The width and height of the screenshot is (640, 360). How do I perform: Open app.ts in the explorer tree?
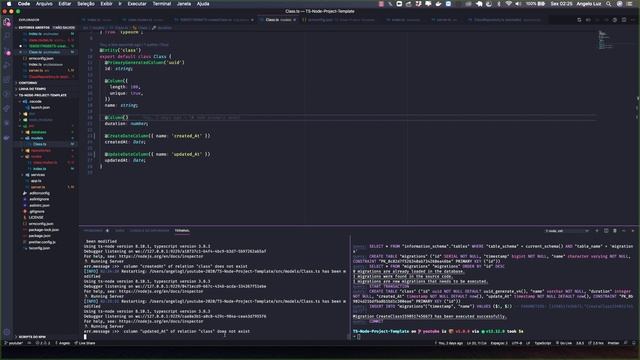[36, 181]
